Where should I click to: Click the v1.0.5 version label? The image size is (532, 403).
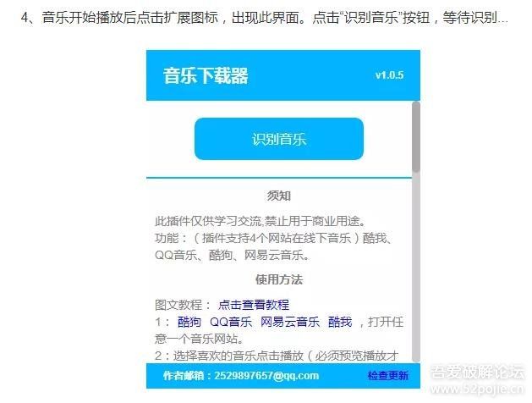pyautogui.click(x=390, y=75)
